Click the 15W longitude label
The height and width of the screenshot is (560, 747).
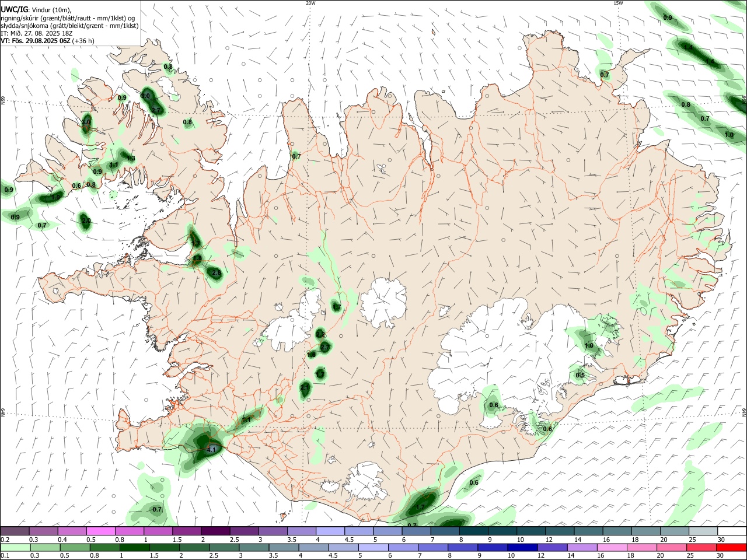618,3
